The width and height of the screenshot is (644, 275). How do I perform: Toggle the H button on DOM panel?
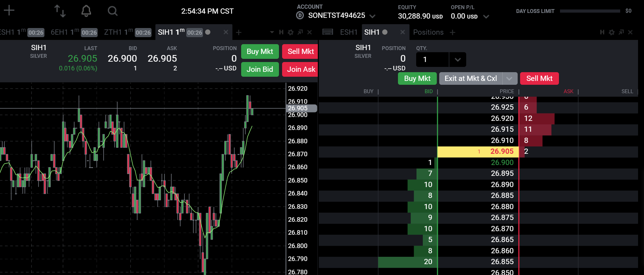coord(602,32)
